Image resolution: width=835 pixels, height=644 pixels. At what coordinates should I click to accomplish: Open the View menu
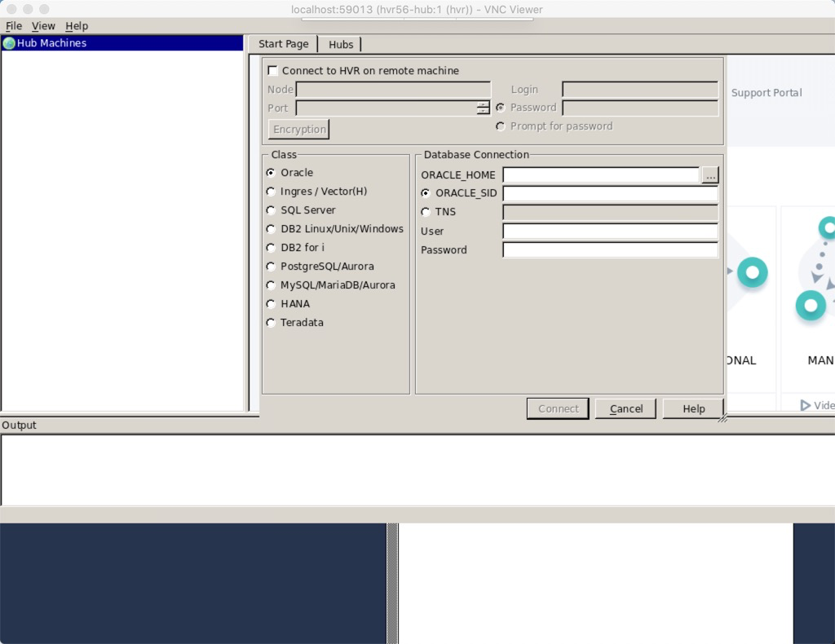43,26
